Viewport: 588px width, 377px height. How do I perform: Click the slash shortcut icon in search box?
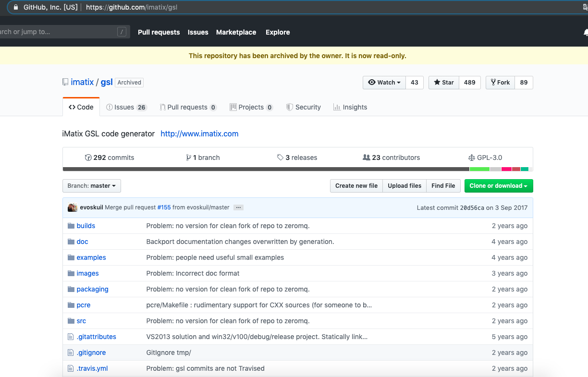point(122,32)
